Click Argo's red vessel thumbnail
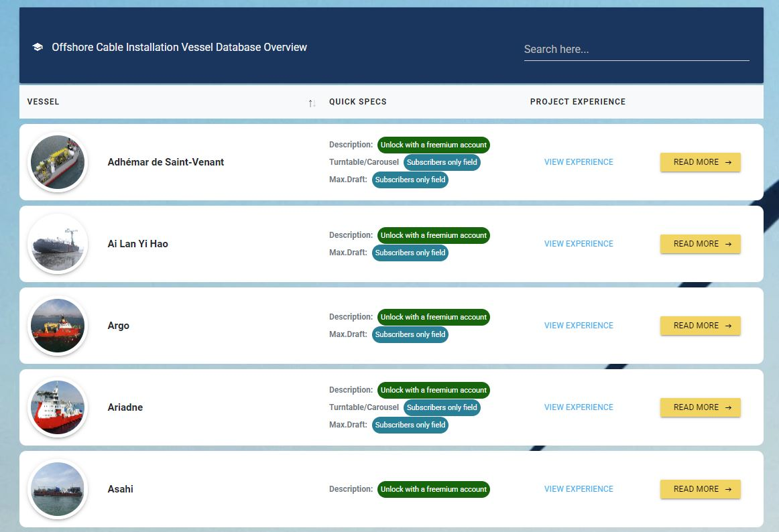Image resolution: width=779 pixels, height=532 pixels. (57, 326)
